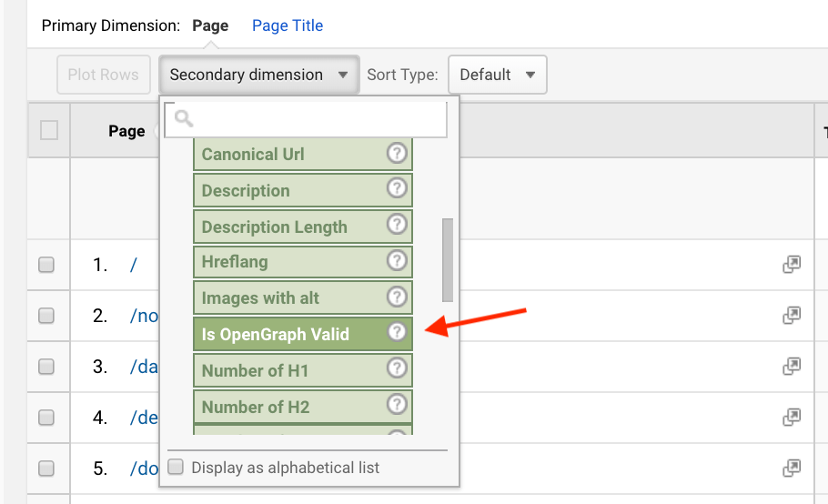Open row 2 page in new window icon
828x504 pixels.
coord(792,315)
